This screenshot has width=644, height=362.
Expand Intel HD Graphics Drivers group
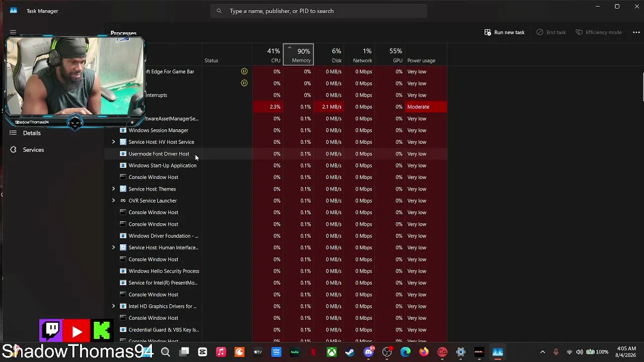pos(113,306)
